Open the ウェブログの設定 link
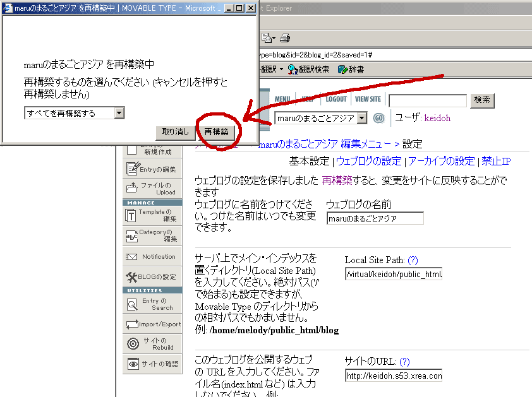This screenshot has width=532, height=397. coord(369,161)
